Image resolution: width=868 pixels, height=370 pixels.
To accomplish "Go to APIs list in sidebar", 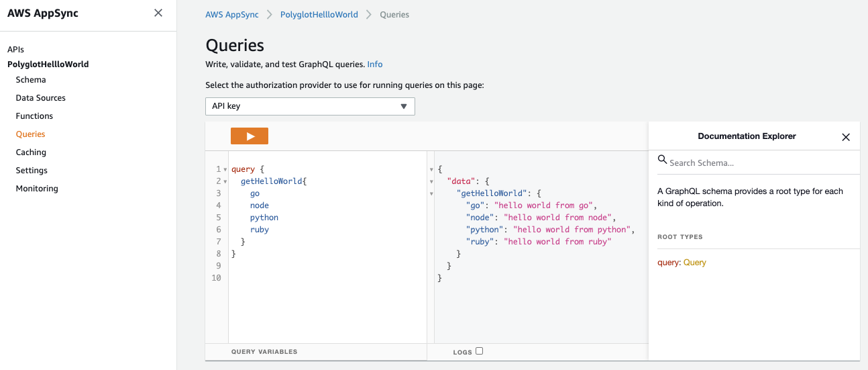I will [x=15, y=50].
